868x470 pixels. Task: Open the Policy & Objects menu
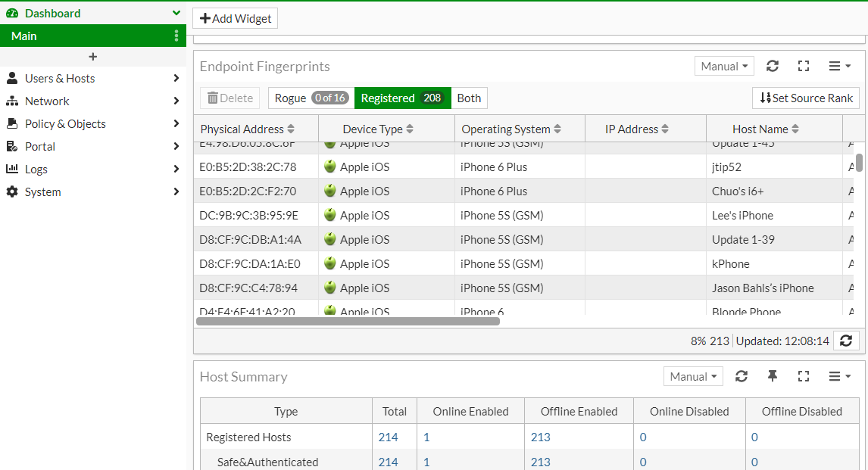click(x=92, y=124)
